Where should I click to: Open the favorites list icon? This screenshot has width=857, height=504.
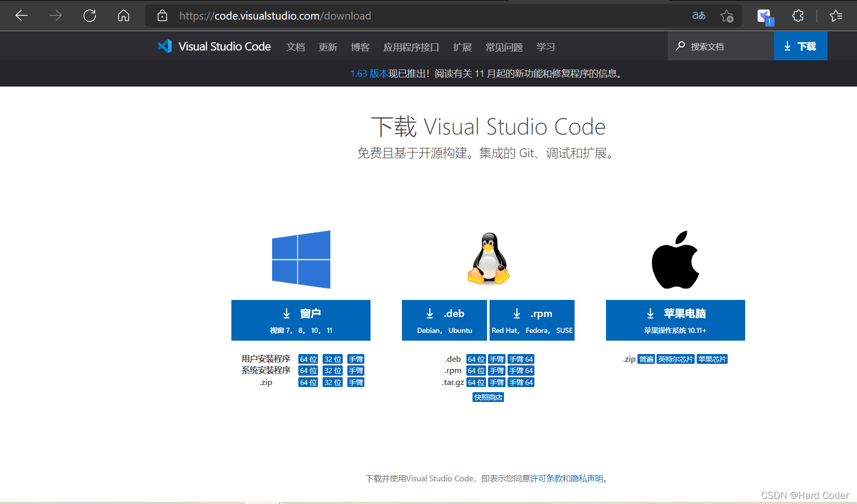(x=836, y=15)
